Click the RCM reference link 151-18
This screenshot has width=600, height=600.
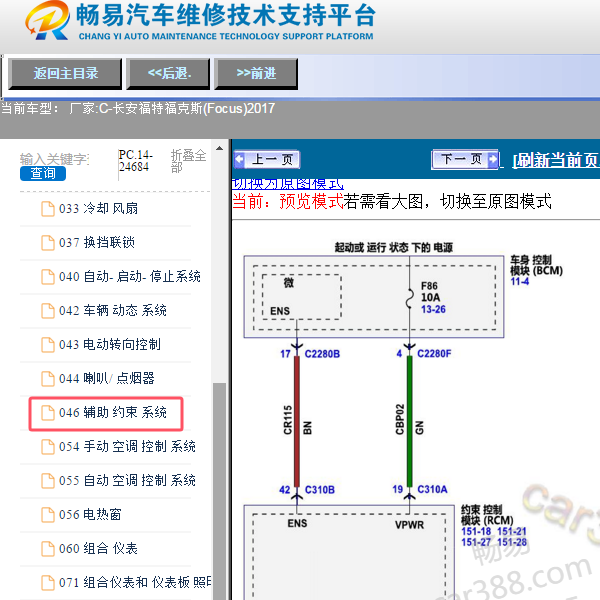(476, 532)
